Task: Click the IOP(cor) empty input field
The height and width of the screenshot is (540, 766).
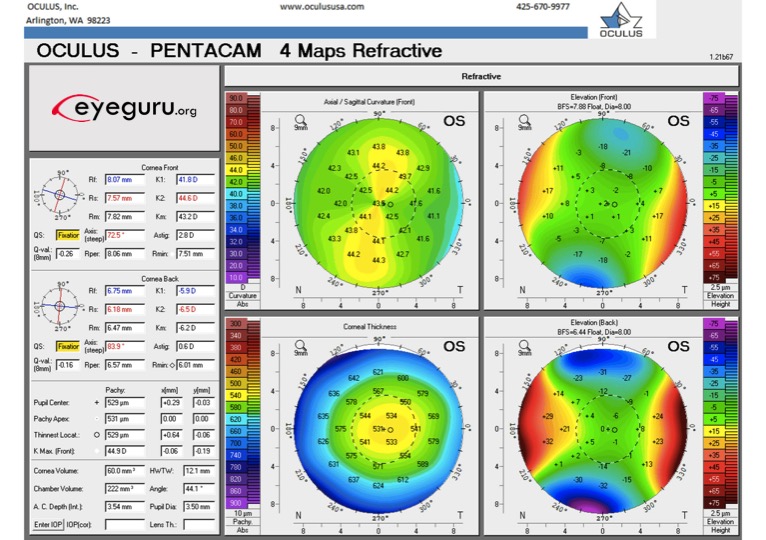Action: tap(125, 524)
